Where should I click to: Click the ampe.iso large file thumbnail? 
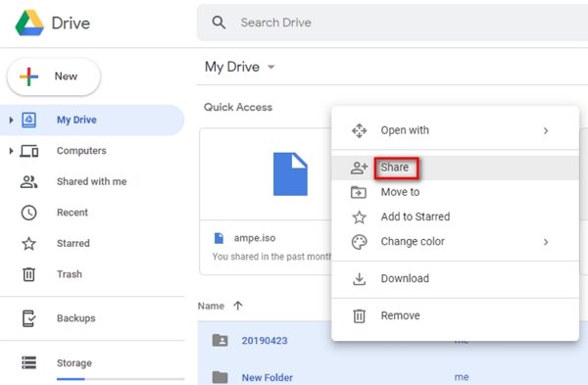(290, 174)
